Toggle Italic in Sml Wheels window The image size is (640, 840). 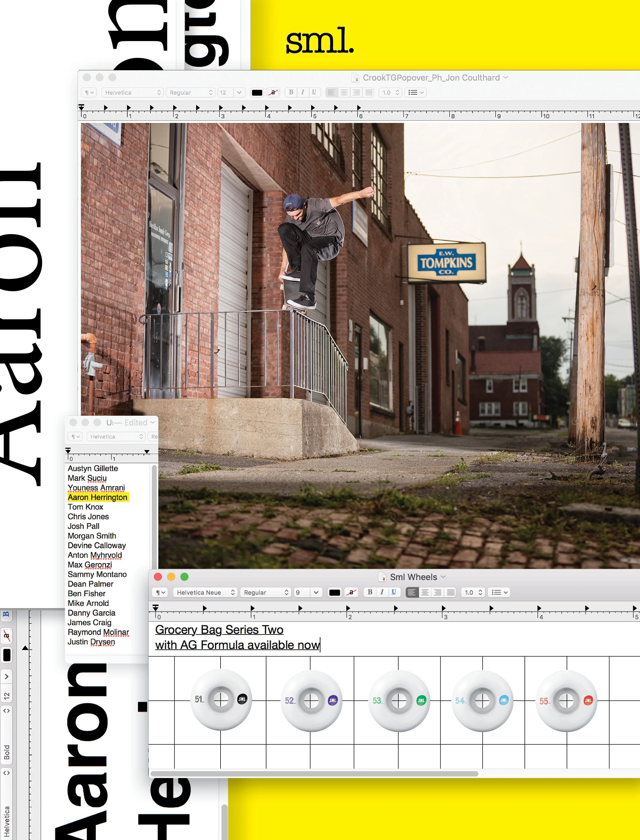point(382,592)
